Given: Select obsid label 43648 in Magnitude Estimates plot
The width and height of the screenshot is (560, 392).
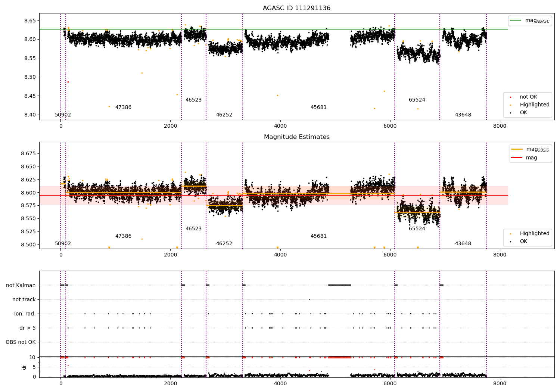Looking at the screenshot, I should pyautogui.click(x=463, y=243).
